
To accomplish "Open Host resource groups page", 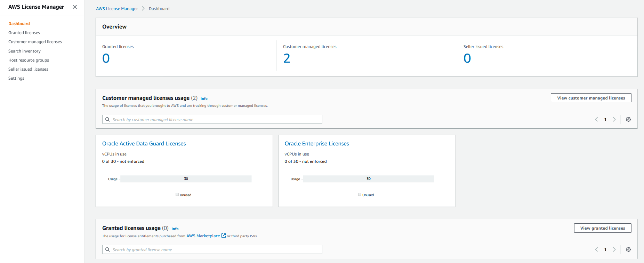I will pos(29,60).
